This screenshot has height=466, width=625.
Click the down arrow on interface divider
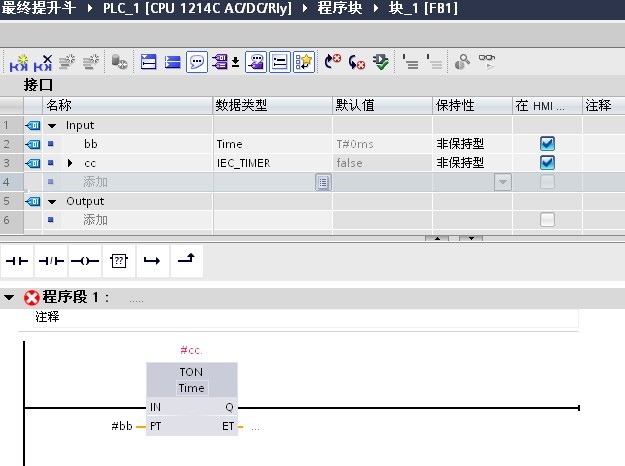pyautogui.click(x=471, y=238)
